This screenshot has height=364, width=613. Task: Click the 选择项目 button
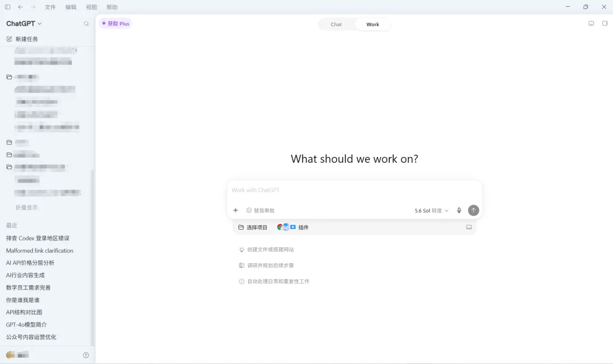click(253, 227)
